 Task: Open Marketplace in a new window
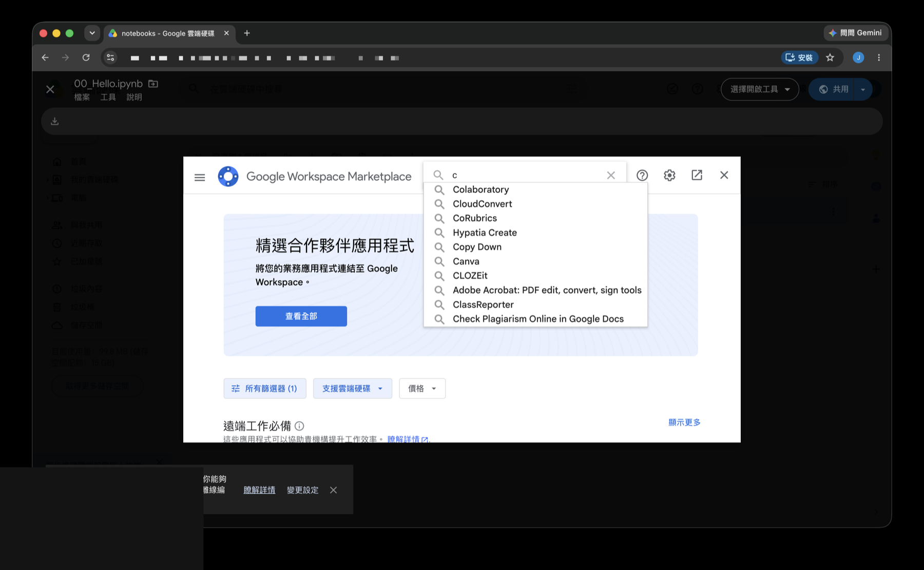[697, 175]
